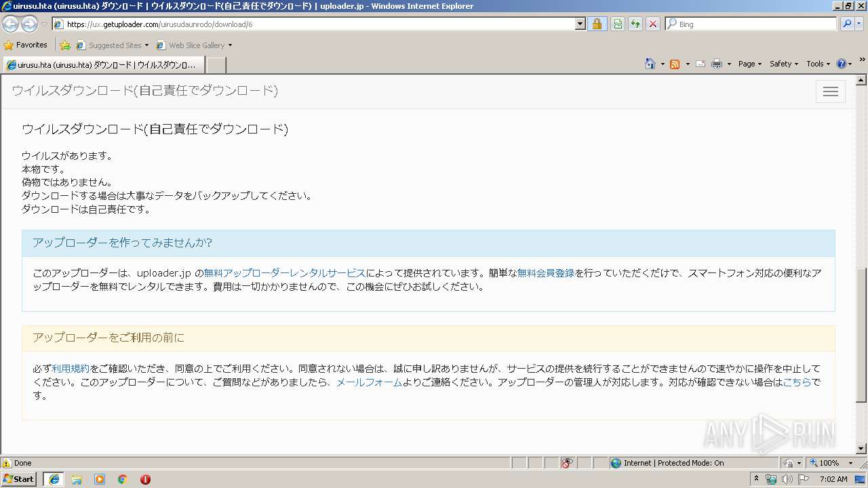Click the RSS Feeds icon
868x488 pixels.
[675, 64]
